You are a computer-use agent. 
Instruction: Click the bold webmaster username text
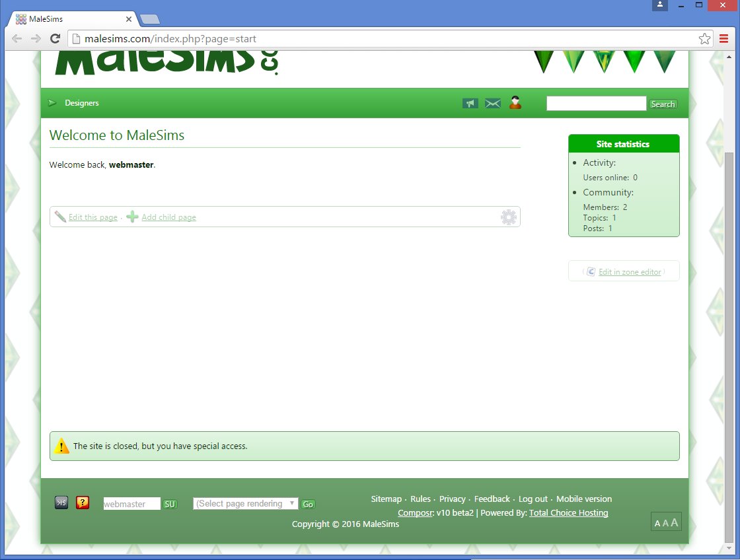131,164
